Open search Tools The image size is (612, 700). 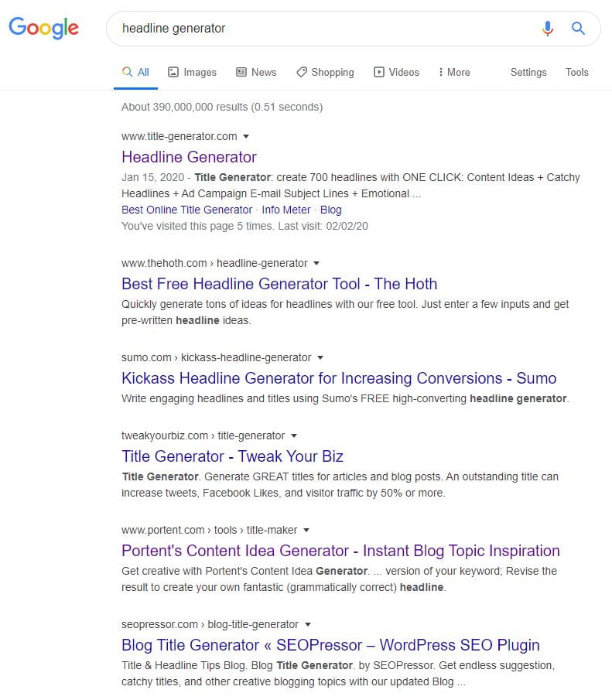[x=576, y=73]
